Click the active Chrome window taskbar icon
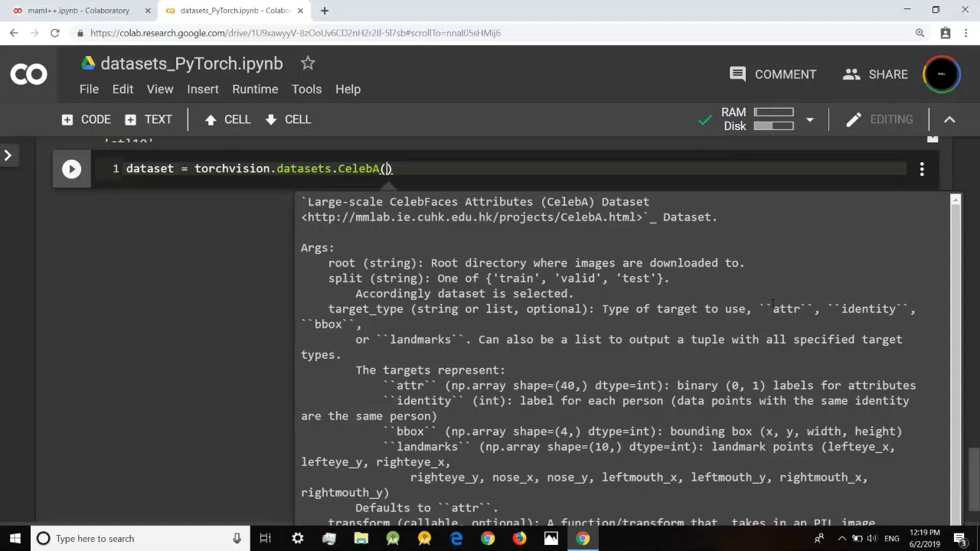Image resolution: width=980 pixels, height=551 pixels. [583, 539]
